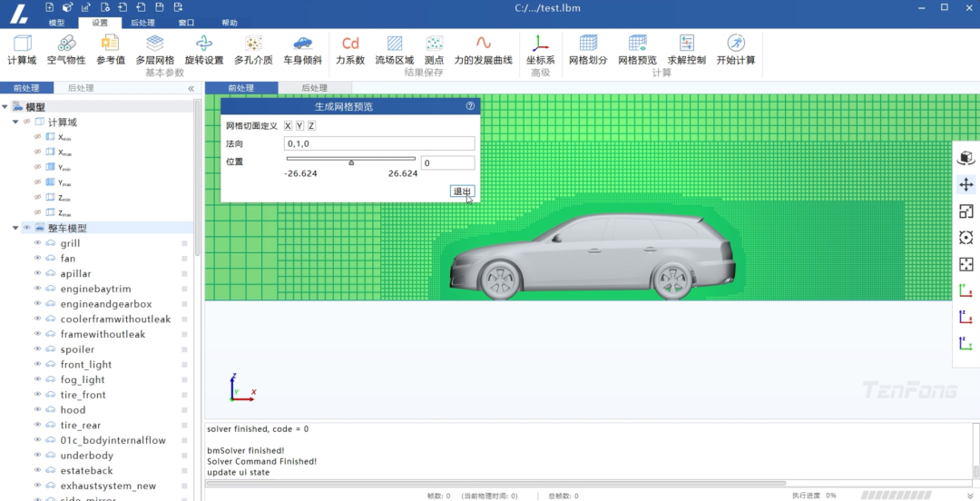The image size is (980, 501).
Task: Click the 退出 button in mesh preview dialog
Action: pos(462,192)
